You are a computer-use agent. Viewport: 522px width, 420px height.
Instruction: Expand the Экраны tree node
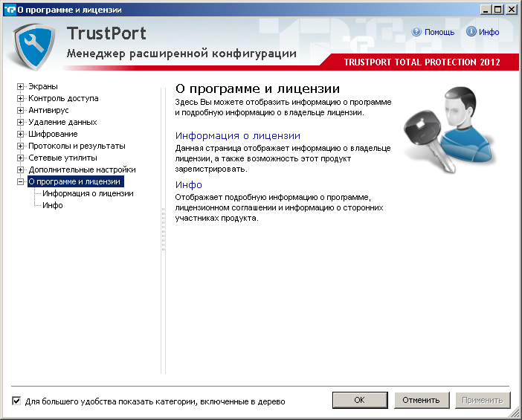click(20, 86)
